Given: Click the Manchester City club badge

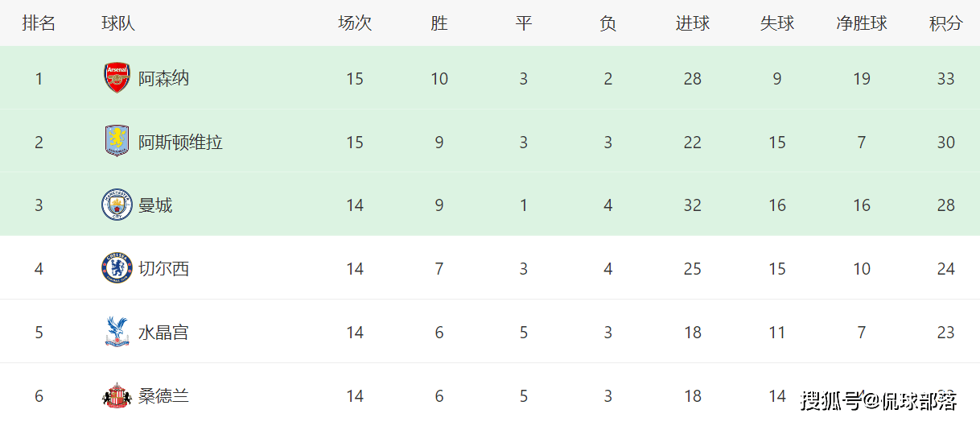Looking at the screenshot, I should 117,205.
